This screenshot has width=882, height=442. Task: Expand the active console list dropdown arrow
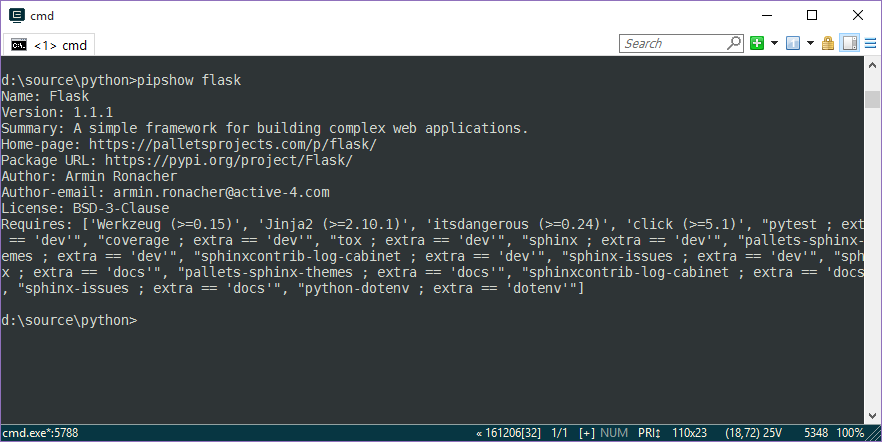click(811, 43)
